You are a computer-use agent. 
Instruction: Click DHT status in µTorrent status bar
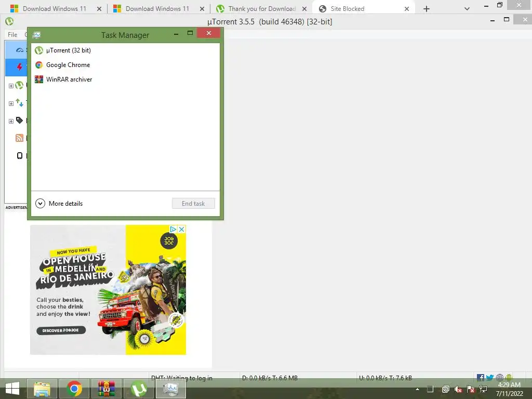click(x=181, y=378)
